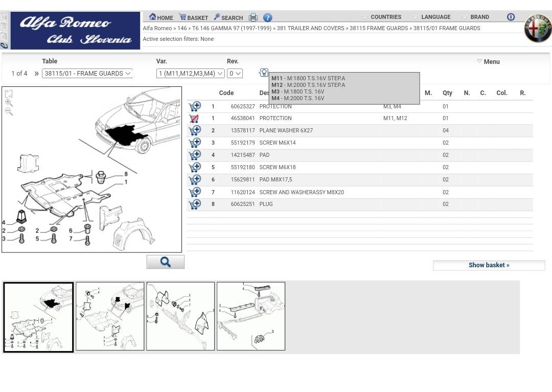Click Show basket link
Screen dimensions: 552x392
489,265
